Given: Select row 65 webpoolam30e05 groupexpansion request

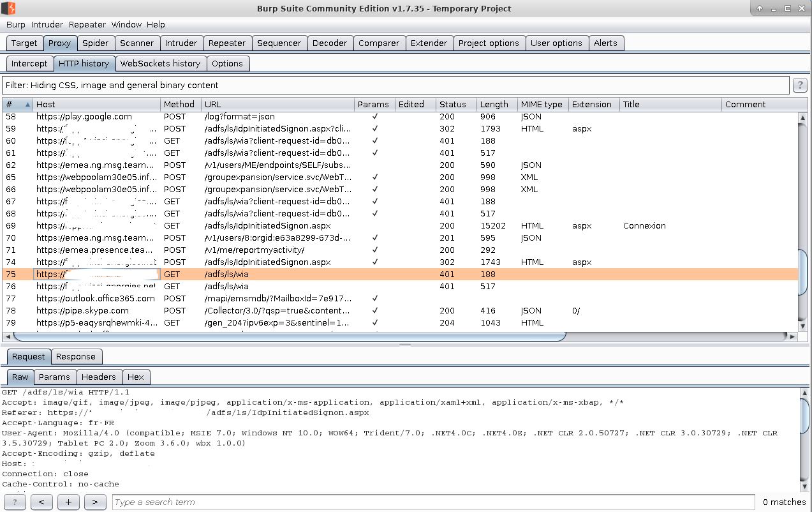Looking at the screenshot, I should [x=400, y=177].
